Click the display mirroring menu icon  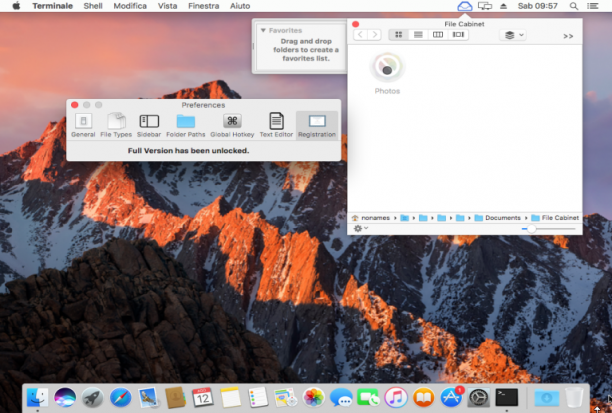point(485,6)
